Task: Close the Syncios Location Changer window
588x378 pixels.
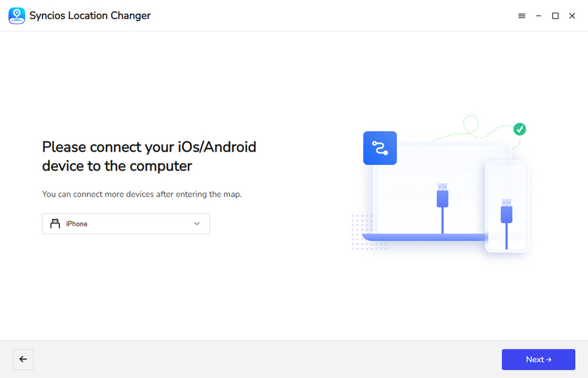Action: (x=572, y=16)
